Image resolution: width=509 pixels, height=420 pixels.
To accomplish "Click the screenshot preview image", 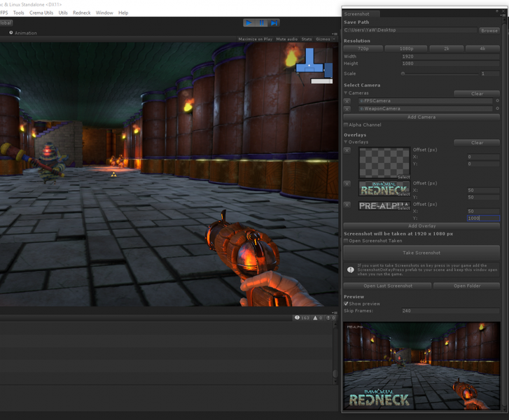I will [x=421, y=366].
